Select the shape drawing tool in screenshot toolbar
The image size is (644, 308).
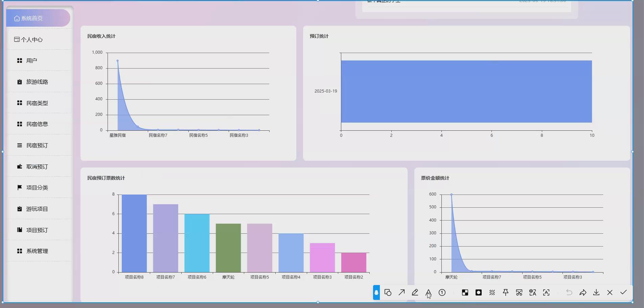[388, 292]
